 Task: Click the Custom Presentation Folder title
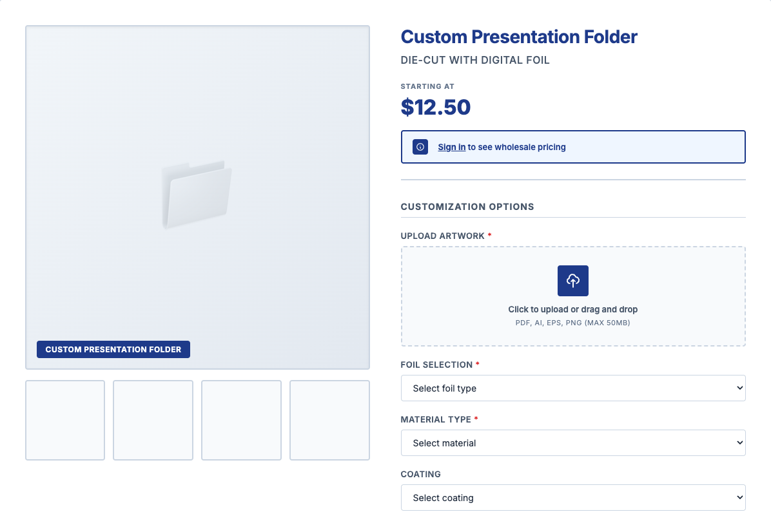[519, 37]
